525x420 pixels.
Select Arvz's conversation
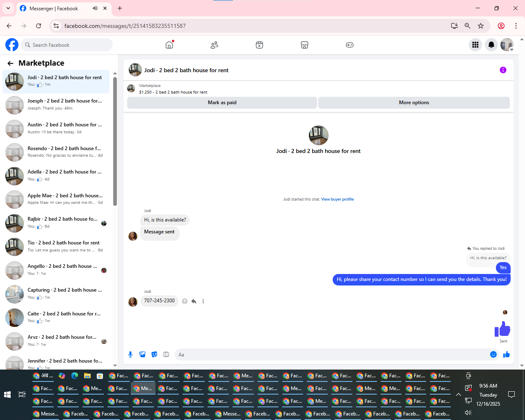click(x=56, y=341)
